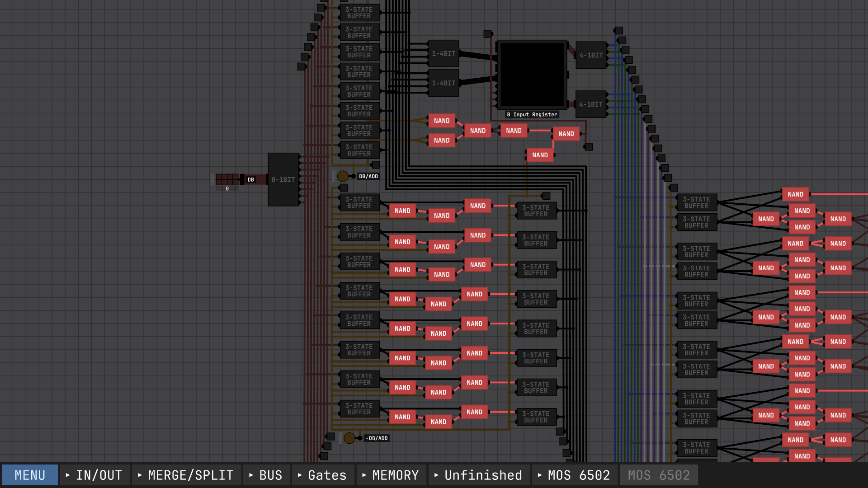The image size is (868, 488).
Task: Open the MENU button
Action: [x=30, y=475]
